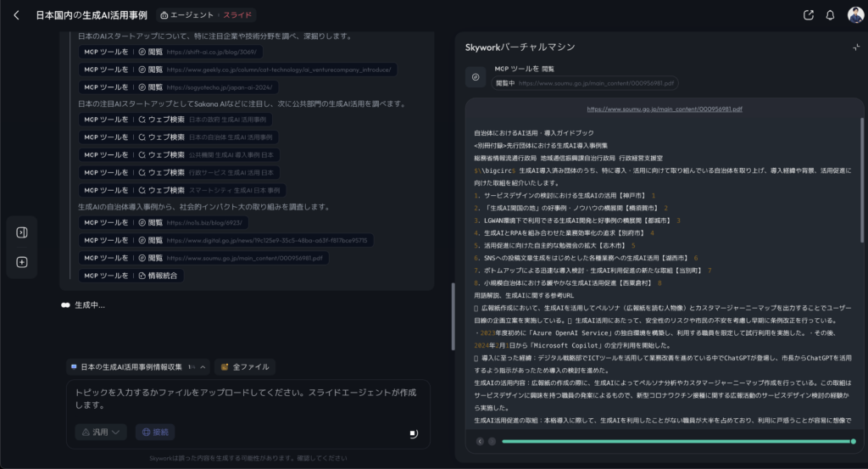Image resolution: width=868 pixels, height=469 pixels.
Task: Toggle the left sidebar panel open
Action: coord(22,232)
